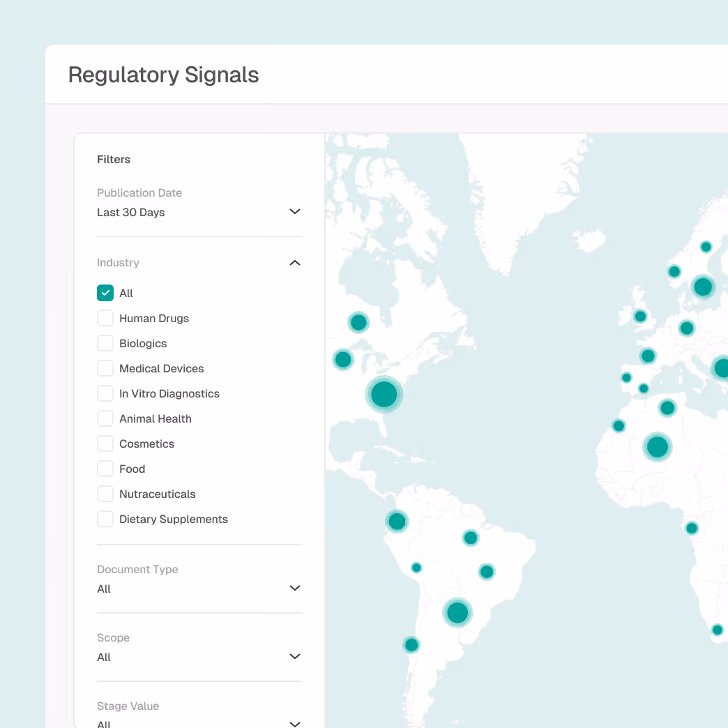
Task: Open the large cluster marker over Scandinavia
Action: (703, 287)
